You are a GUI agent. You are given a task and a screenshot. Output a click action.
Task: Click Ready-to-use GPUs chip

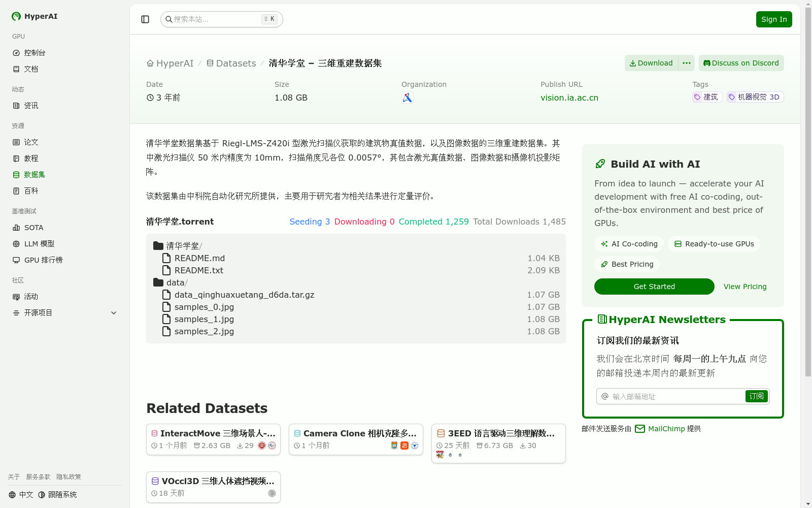coord(714,244)
